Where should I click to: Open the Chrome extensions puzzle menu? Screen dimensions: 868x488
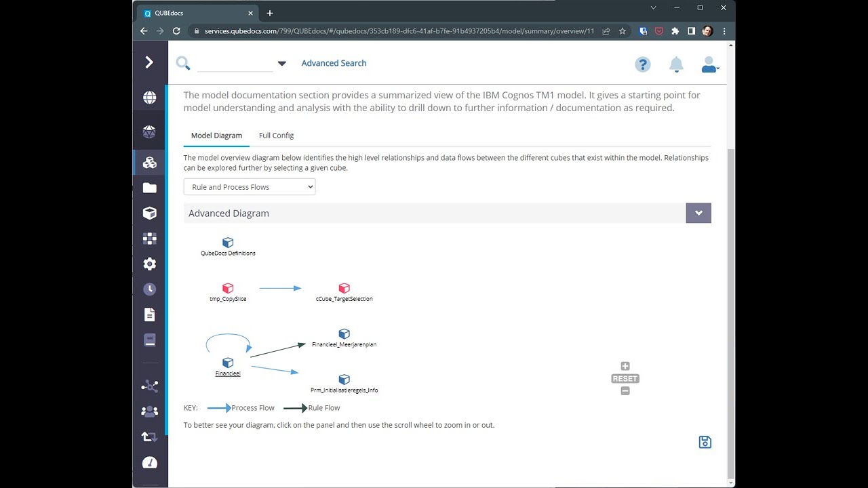[675, 31]
